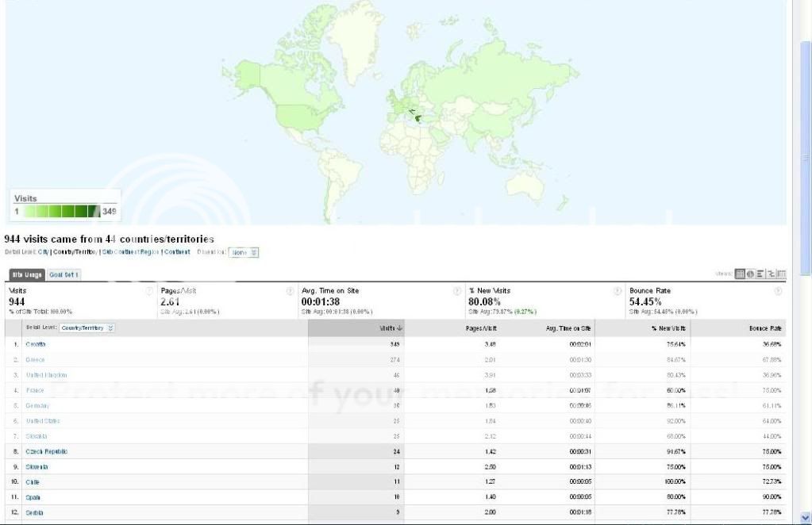
Task: Select the Site Usage tab
Action: (x=27, y=274)
